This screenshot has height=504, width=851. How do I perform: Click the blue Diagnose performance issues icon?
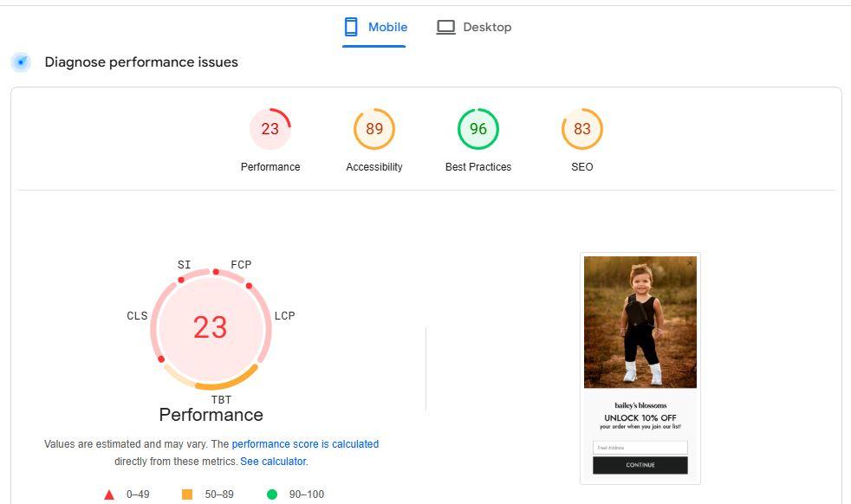click(x=21, y=62)
